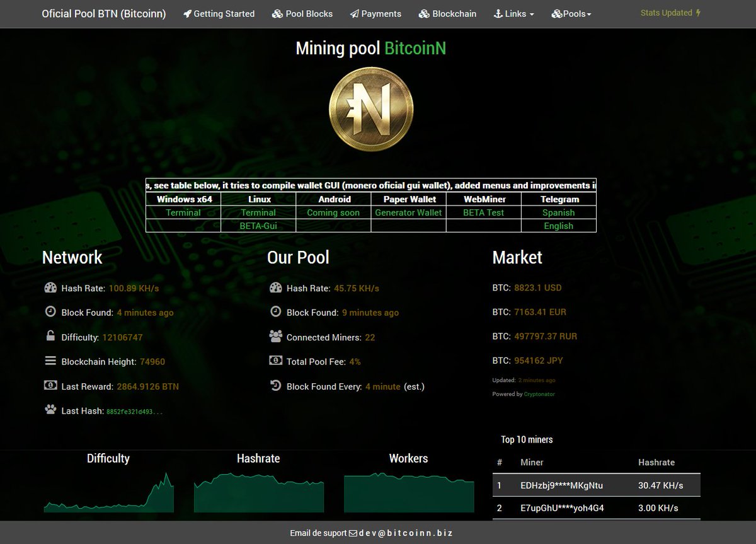Click the Top 10 miners heading
The width and height of the screenshot is (756, 544).
(527, 439)
